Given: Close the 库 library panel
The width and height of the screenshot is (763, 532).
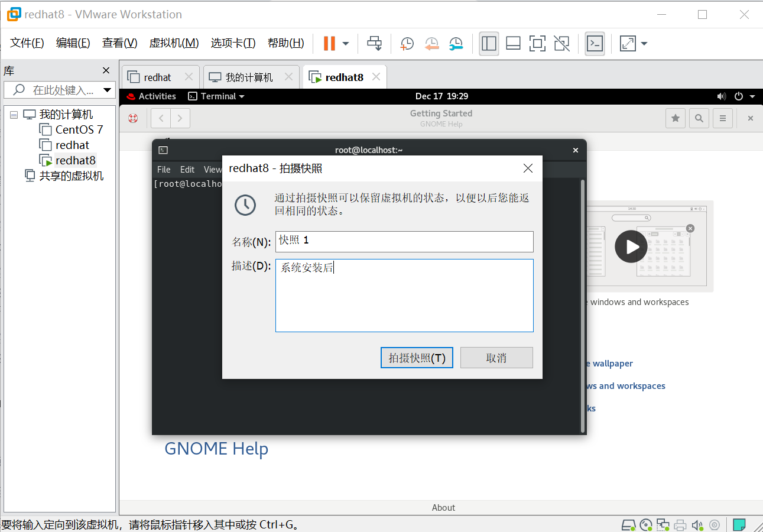Looking at the screenshot, I should pyautogui.click(x=106, y=70).
